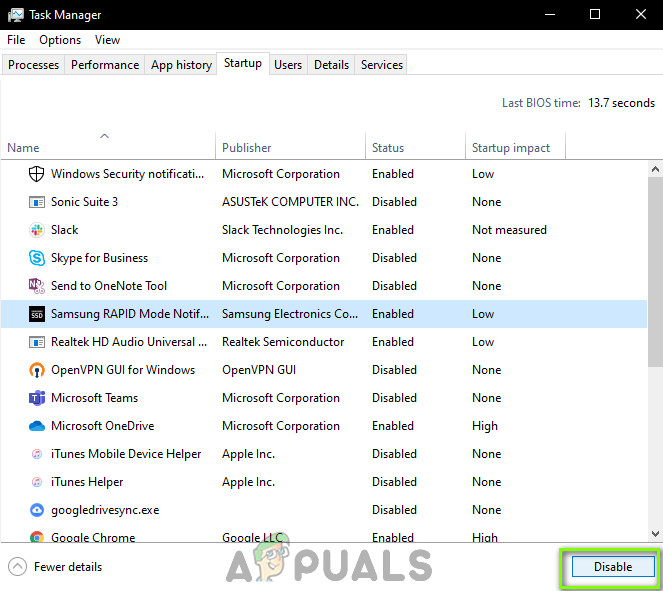The height and width of the screenshot is (591, 663).
Task: Switch to the Users tab
Action: coord(288,65)
